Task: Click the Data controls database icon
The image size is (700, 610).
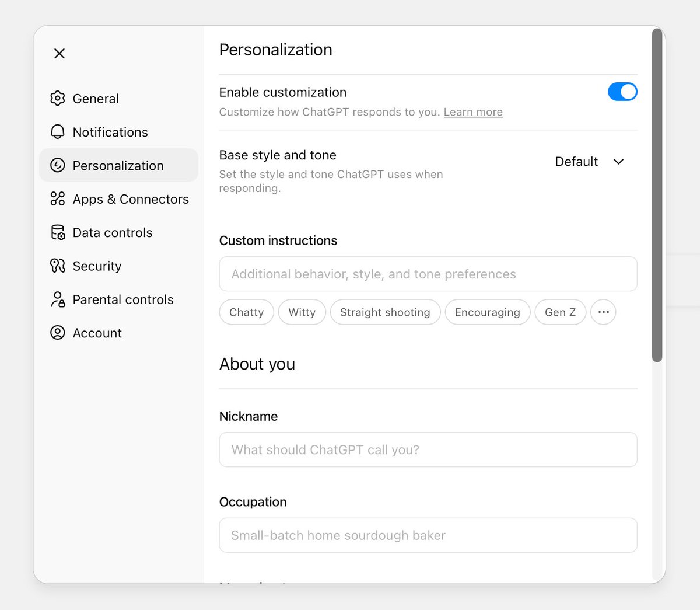Action: (58, 232)
